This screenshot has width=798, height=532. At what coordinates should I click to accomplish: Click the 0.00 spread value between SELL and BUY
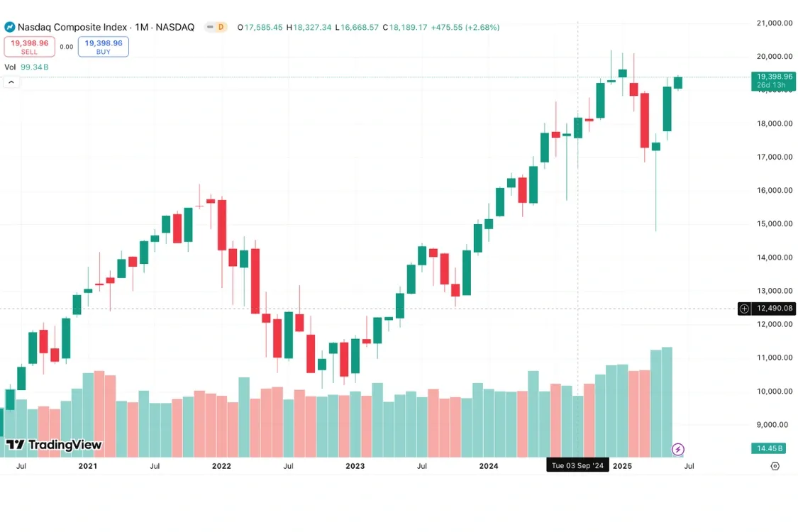point(67,46)
